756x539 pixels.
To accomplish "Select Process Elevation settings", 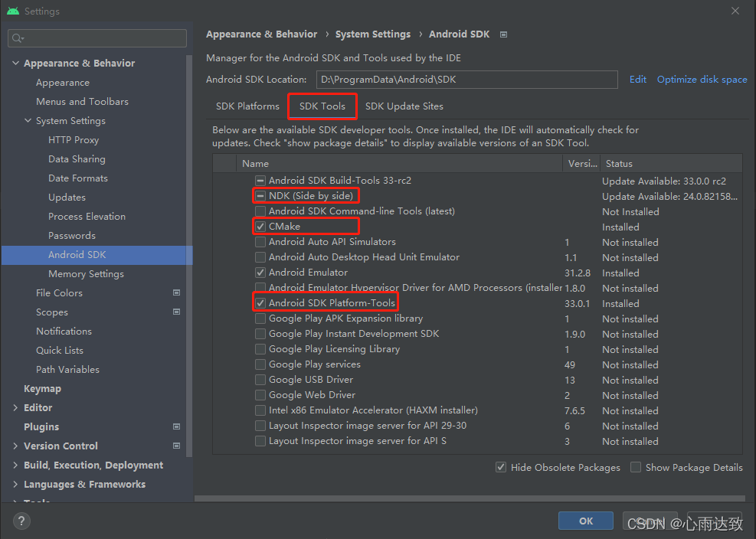I will click(x=87, y=217).
